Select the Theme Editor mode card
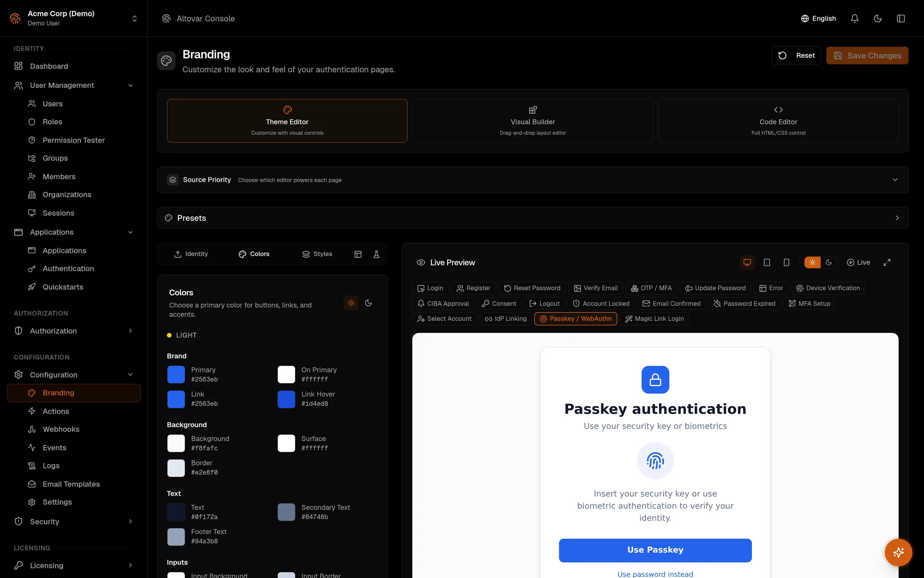 (x=287, y=121)
